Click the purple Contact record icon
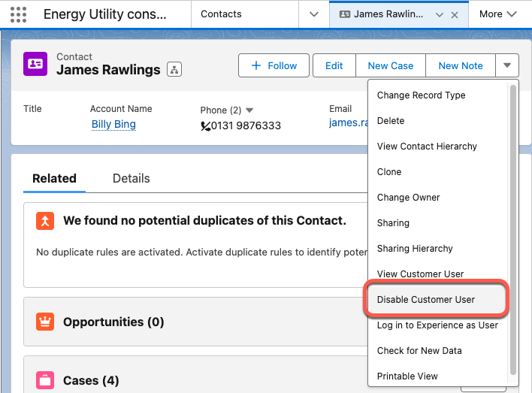Viewport: 532px width, 393px height. tap(35, 64)
